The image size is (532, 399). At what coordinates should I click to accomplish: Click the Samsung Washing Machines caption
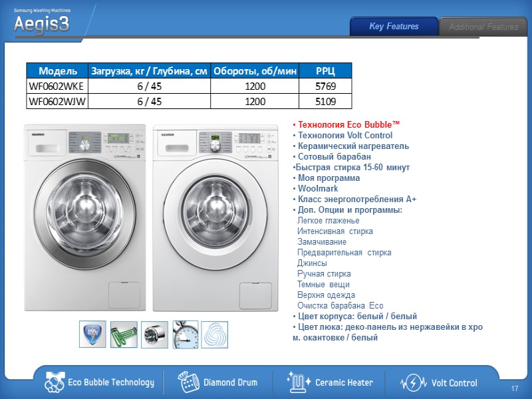click(42, 10)
